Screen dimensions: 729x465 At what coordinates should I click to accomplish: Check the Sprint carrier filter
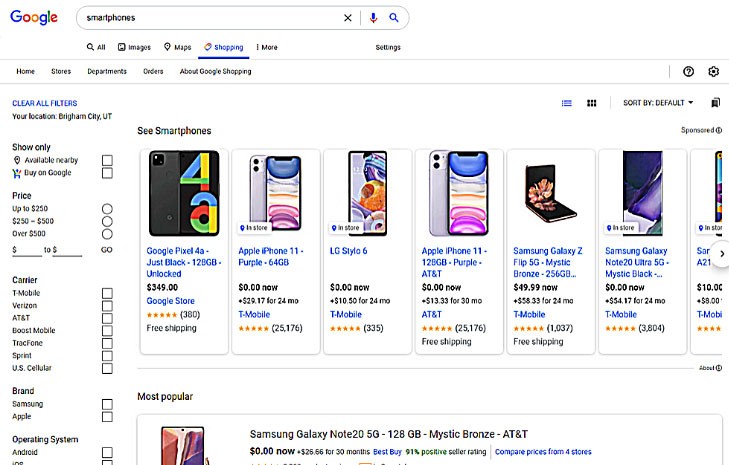[107, 356]
